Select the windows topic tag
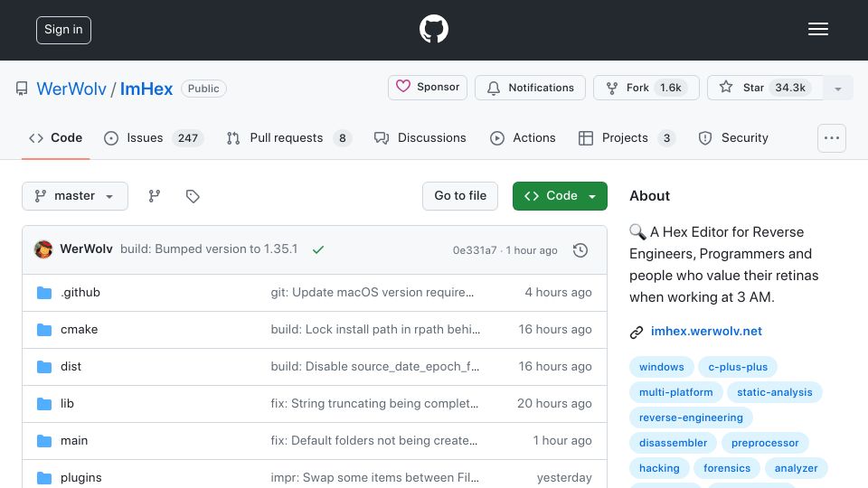This screenshot has height=488, width=868. 662,367
